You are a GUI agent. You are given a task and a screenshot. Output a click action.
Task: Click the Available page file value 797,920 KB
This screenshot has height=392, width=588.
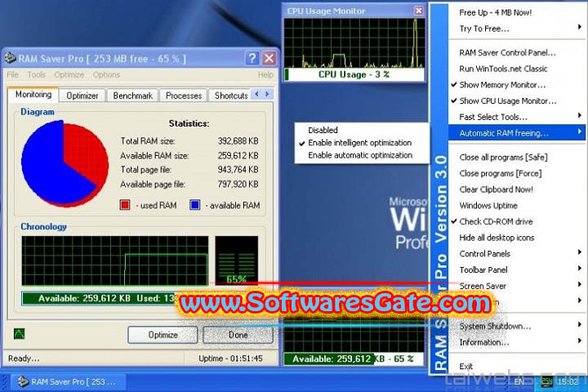238,185
